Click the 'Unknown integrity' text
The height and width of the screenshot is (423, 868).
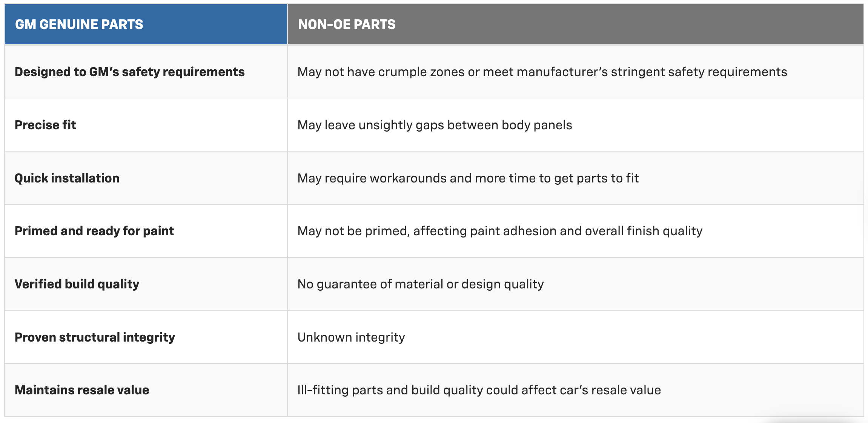pyautogui.click(x=351, y=337)
